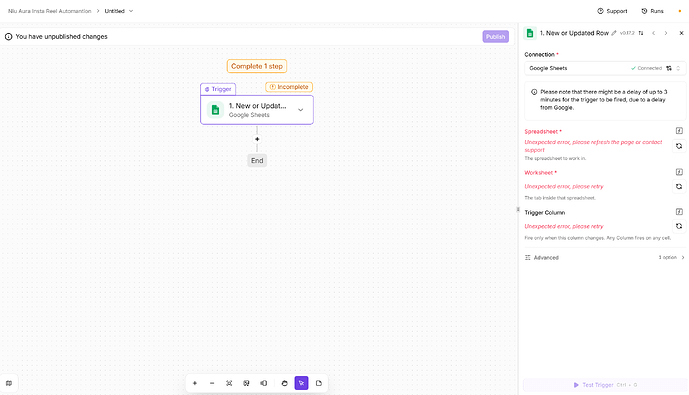This screenshot has height=395, width=689.
Task: Click the panel resize handle between canvas and sidebar
Action: point(518,210)
